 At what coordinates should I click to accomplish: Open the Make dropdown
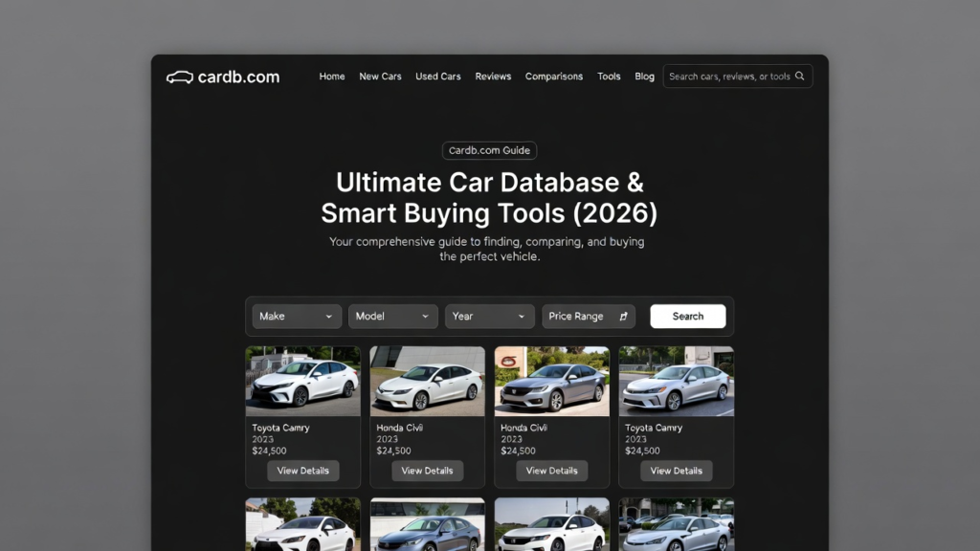point(297,317)
